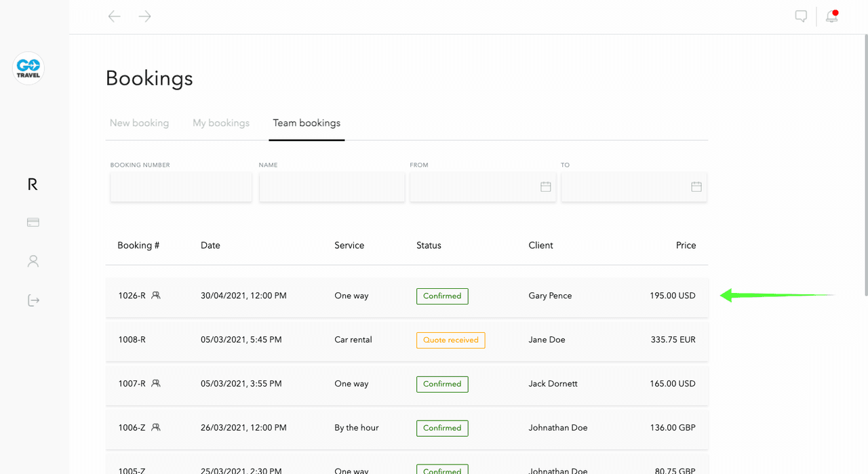868x474 pixels.
Task: Open the notifications bell
Action: tap(831, 16)
